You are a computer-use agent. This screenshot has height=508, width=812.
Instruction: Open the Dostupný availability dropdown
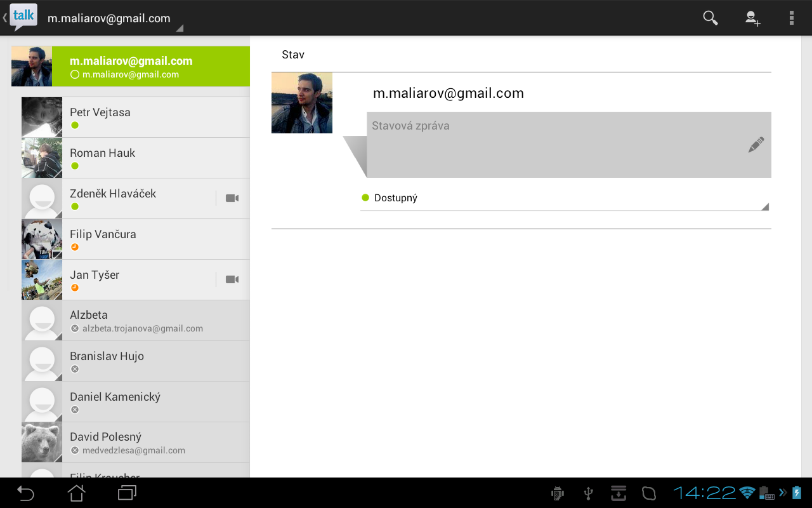[x=565, y=197]
